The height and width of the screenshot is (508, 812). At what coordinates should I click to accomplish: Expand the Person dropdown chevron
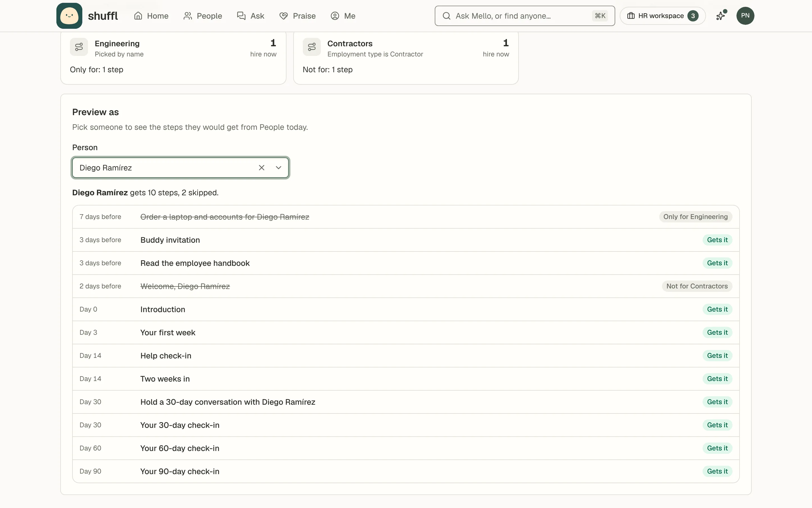(278, 168)
